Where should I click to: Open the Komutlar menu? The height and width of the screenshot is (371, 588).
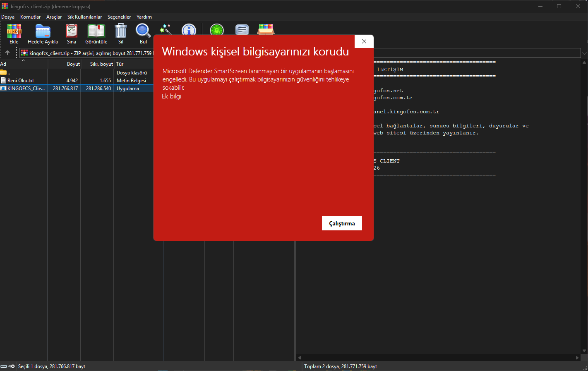(x=31, y=17)
